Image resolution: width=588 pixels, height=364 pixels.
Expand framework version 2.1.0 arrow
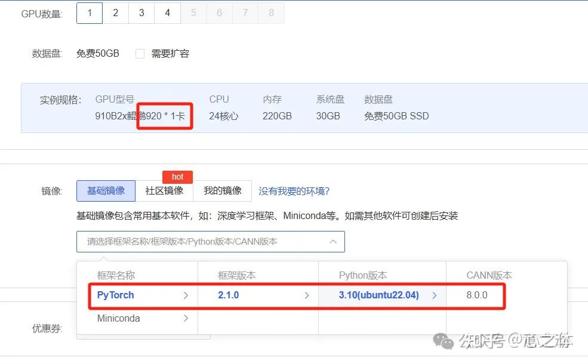[306, 295]
